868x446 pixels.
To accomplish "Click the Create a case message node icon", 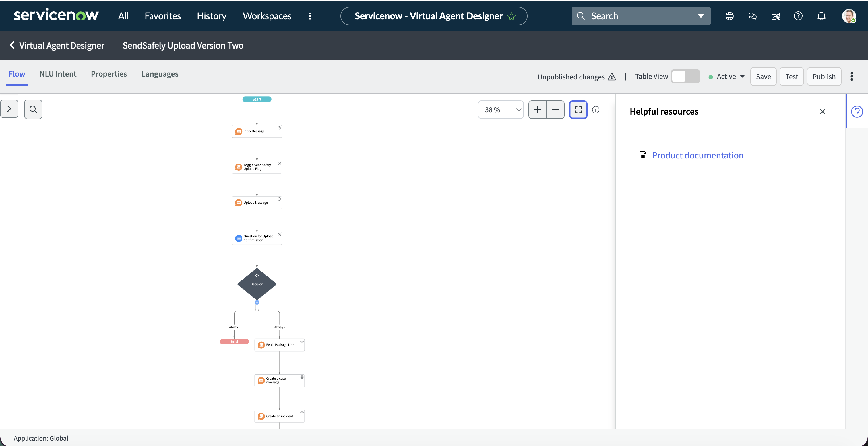I will click(x=261, y=381).
